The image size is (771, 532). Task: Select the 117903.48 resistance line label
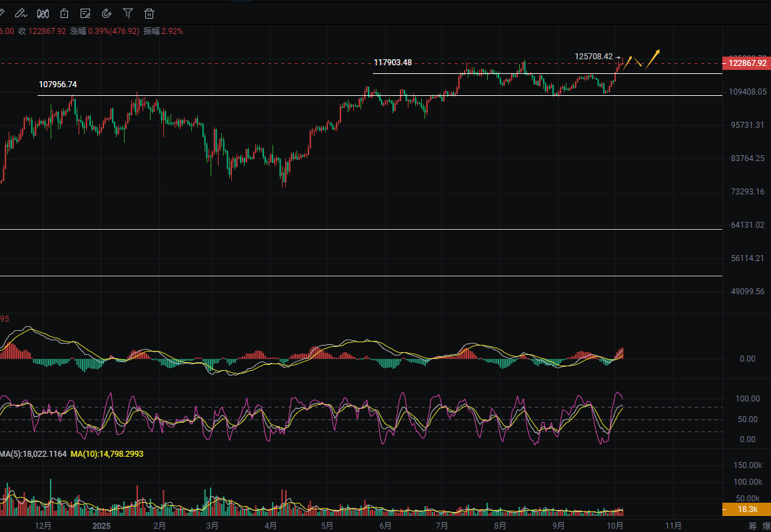[x=392, y=63]
